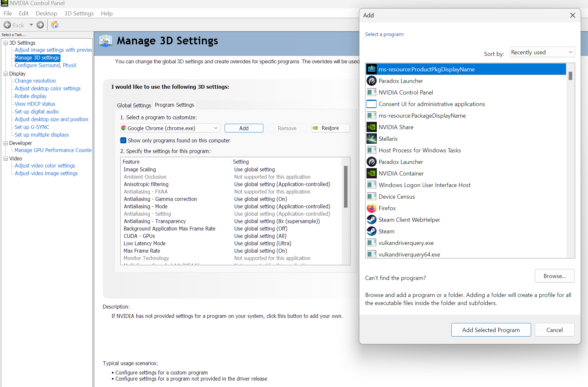Click the Add button next to program dropdown
Image resolution: width=588 pixels, height=387 pixels.
click(244, 128)
